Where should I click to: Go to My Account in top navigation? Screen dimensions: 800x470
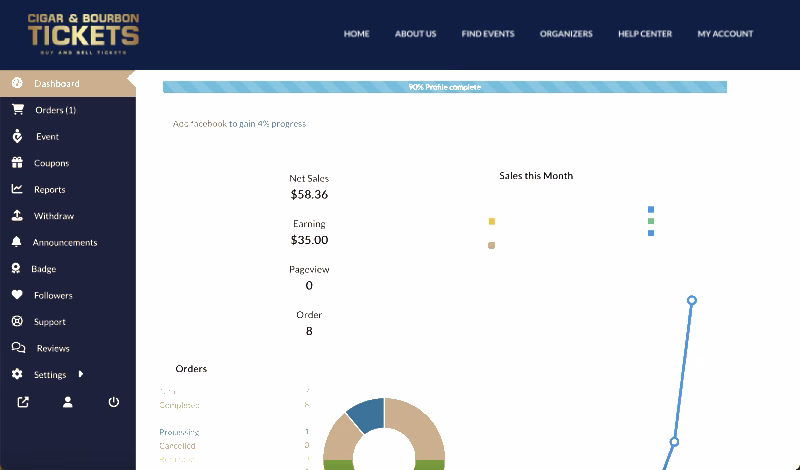[725, 34]
